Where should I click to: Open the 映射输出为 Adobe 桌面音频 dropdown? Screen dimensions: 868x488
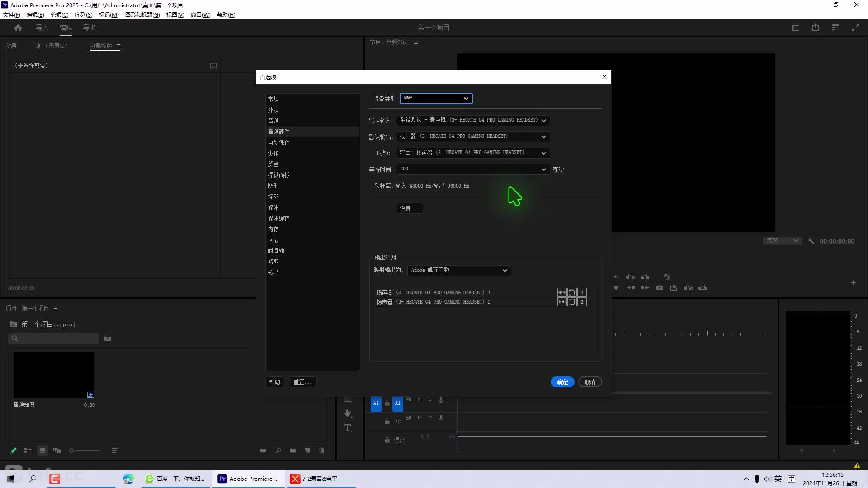tap(459, 270)
